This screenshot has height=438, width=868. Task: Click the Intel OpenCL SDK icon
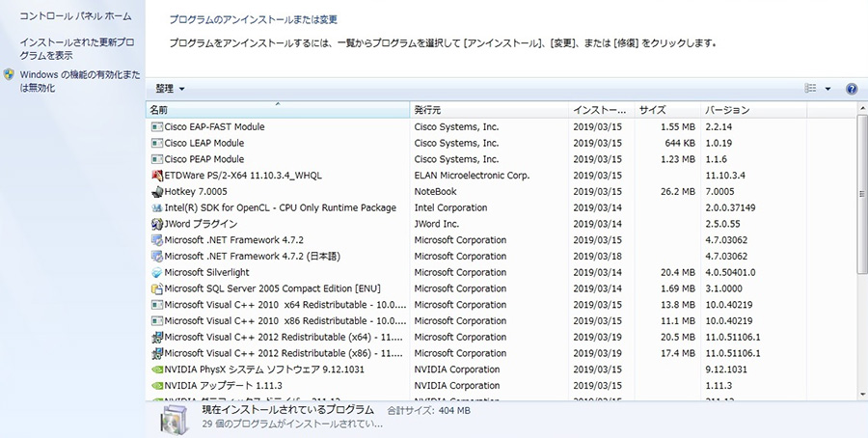tap(157, 208)
